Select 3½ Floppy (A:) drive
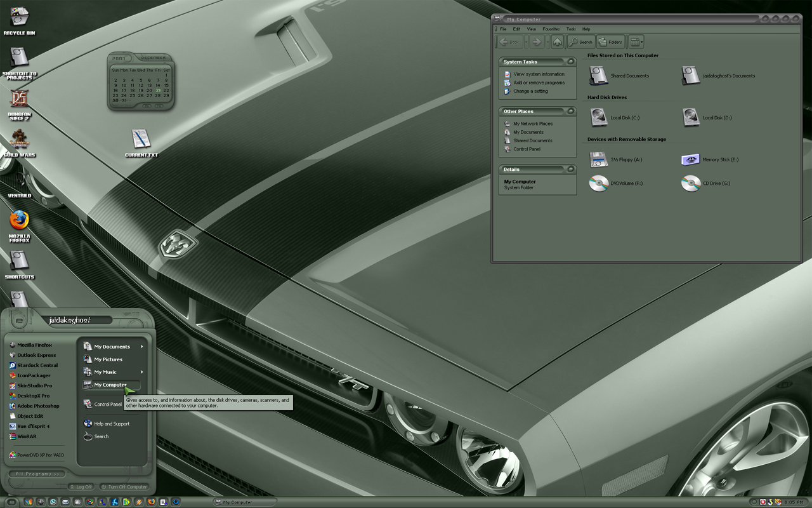812x508 pixels. 616,159
